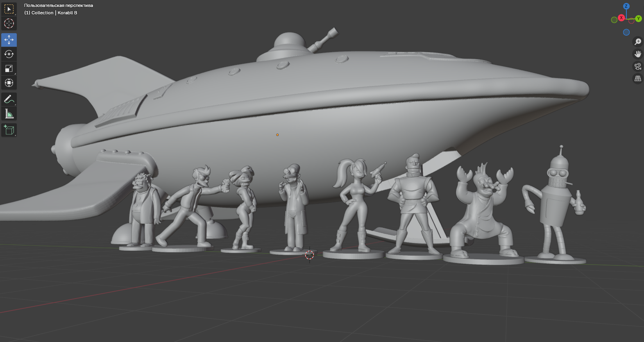The height and width of the screenshot is (342, 644).
Task: Click the green Y axis on gizmo
Action: [638, 18]
